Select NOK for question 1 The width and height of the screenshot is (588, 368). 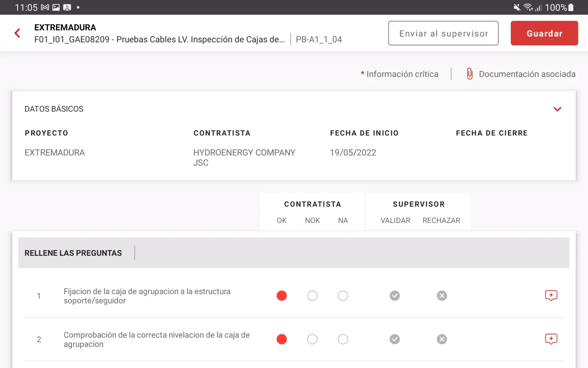[312, 296]
